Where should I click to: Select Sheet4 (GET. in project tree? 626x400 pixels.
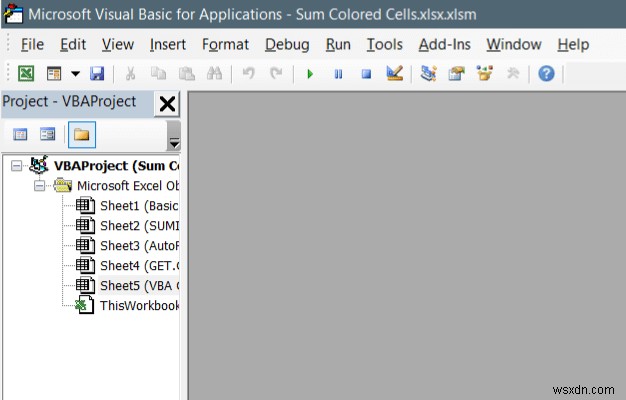click(x=139, y=265)
